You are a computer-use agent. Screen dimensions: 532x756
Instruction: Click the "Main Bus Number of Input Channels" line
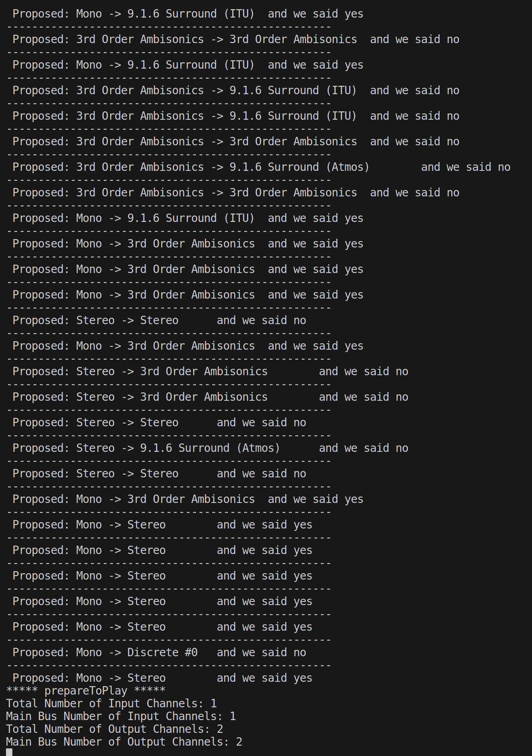121,716
